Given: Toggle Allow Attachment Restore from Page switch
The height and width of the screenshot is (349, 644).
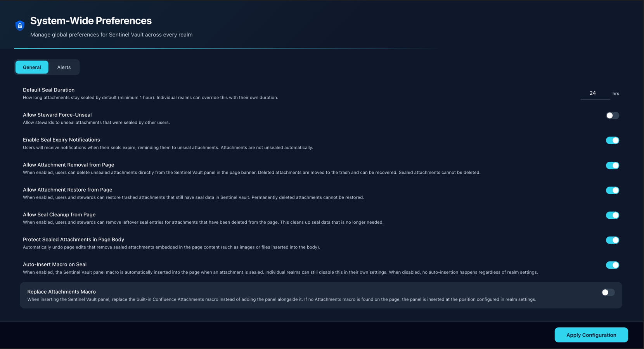Looking at the screenshot, I should [612, 190].
